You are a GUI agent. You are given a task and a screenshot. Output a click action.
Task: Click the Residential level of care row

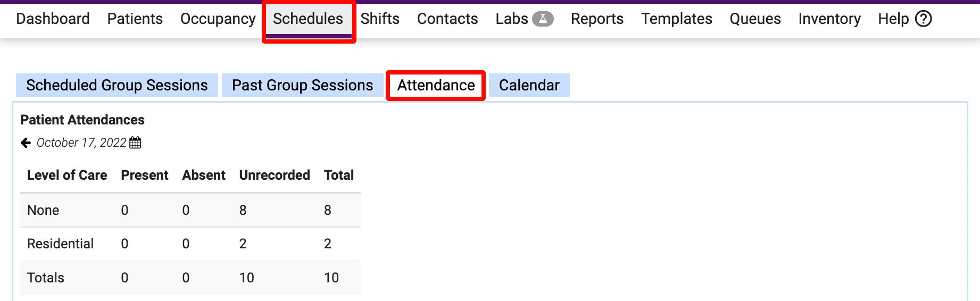[x=61, y=244]
